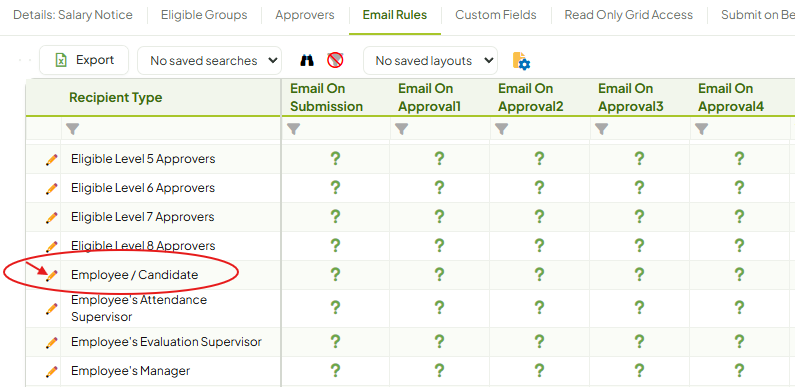The height and width of the screenshot is (387, 795).
Task: Sort by Email On Approval2 column header
Action: point(530,97)
